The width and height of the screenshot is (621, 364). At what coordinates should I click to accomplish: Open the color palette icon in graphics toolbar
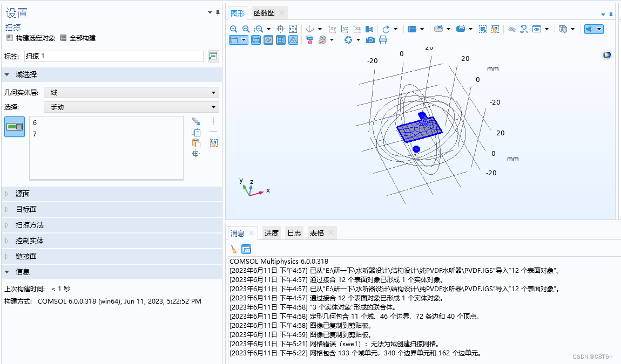tap(321, 39)
